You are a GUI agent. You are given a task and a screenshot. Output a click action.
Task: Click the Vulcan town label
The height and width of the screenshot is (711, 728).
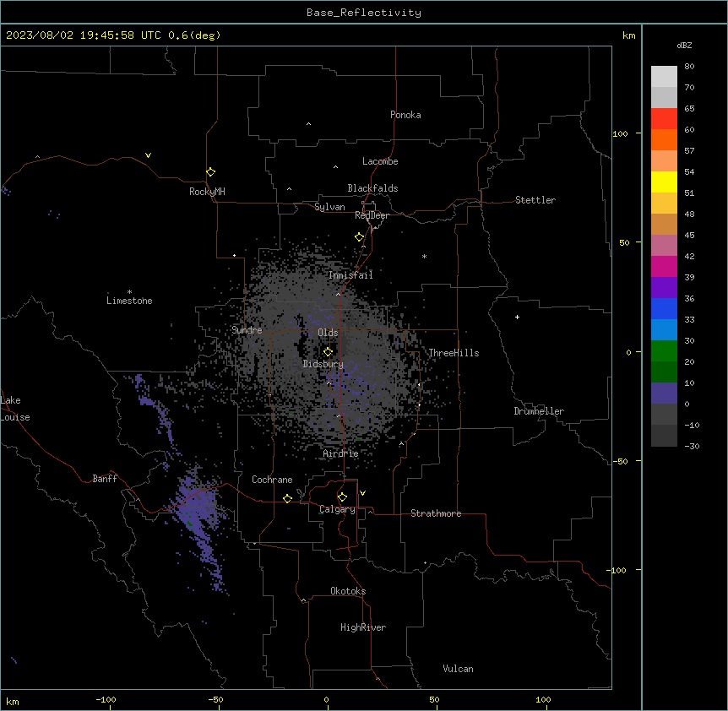[x=459, y=669]
